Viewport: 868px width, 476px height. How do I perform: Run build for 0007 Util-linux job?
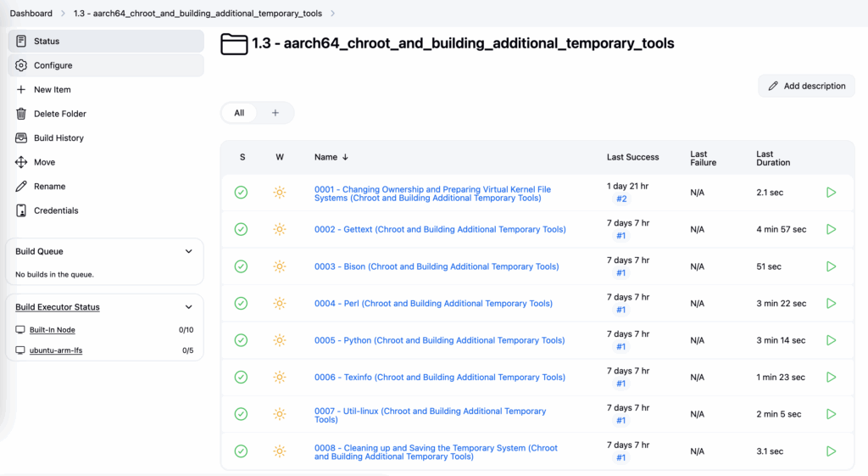(x=831, y=414)
